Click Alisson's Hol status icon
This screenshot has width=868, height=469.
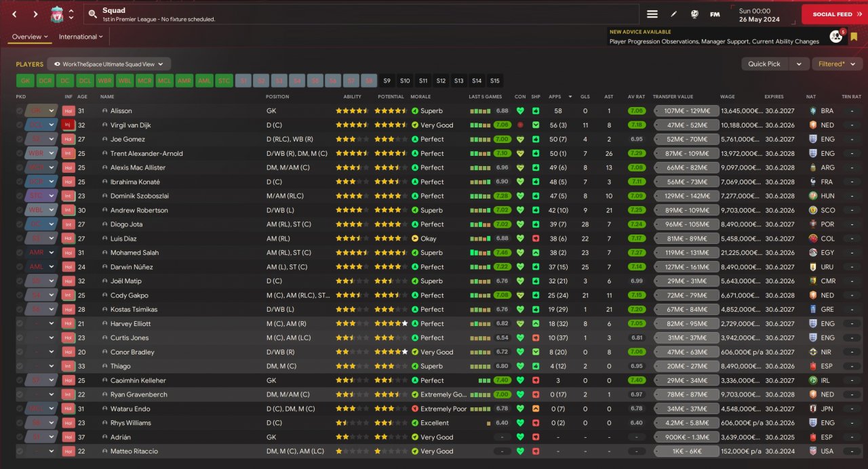point(68,110)
